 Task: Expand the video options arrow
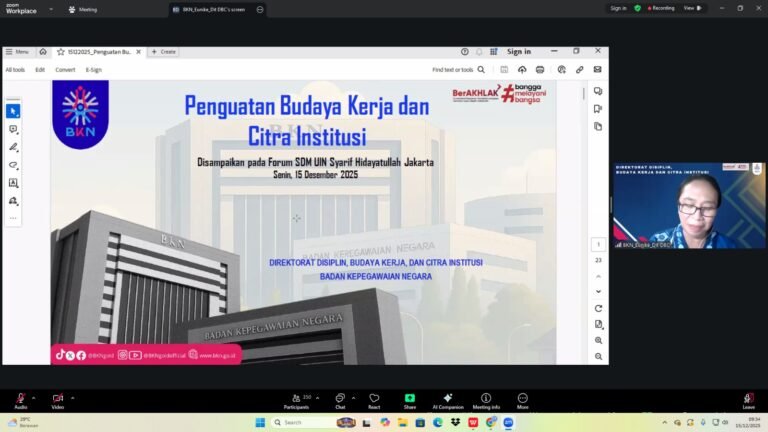(x=72, y=397)
